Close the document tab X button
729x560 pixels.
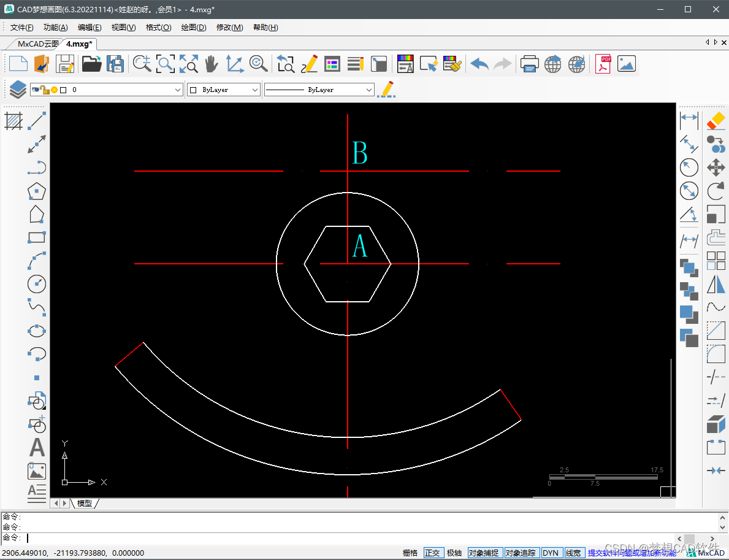tap(724, 42)
